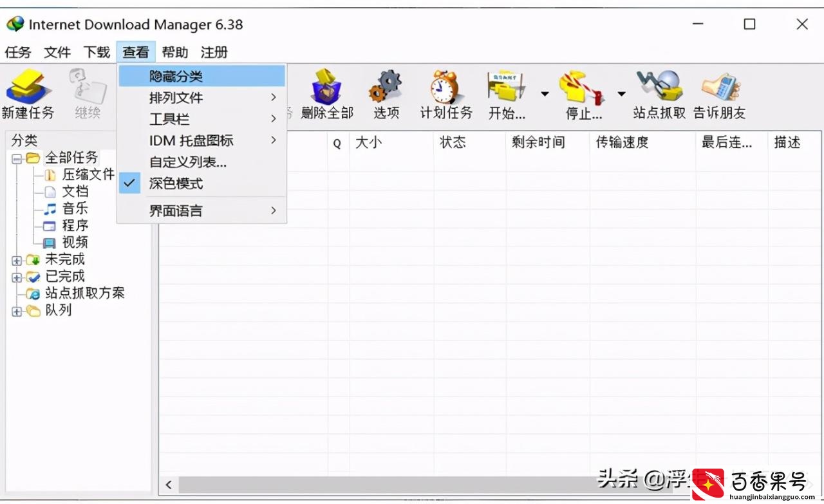Click horizontal scrollbar left arrow
Viewport: 824px width, 504px height.
169,485
